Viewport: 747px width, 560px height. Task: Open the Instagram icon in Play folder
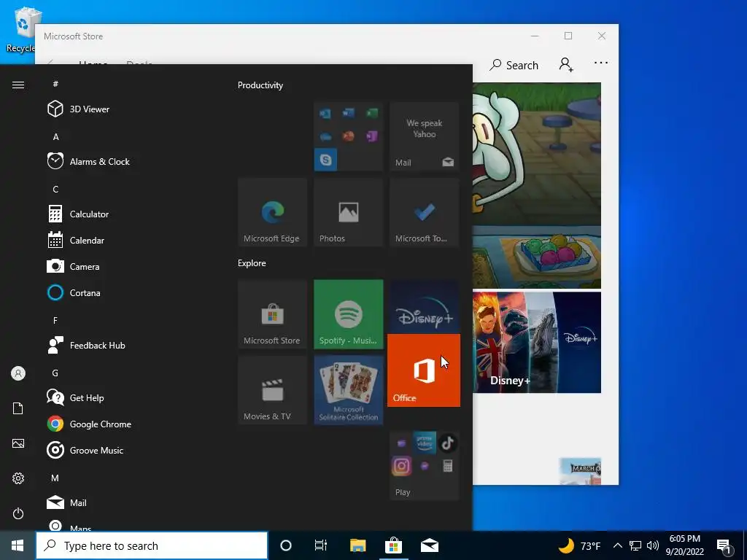click(x=402, y=466)
